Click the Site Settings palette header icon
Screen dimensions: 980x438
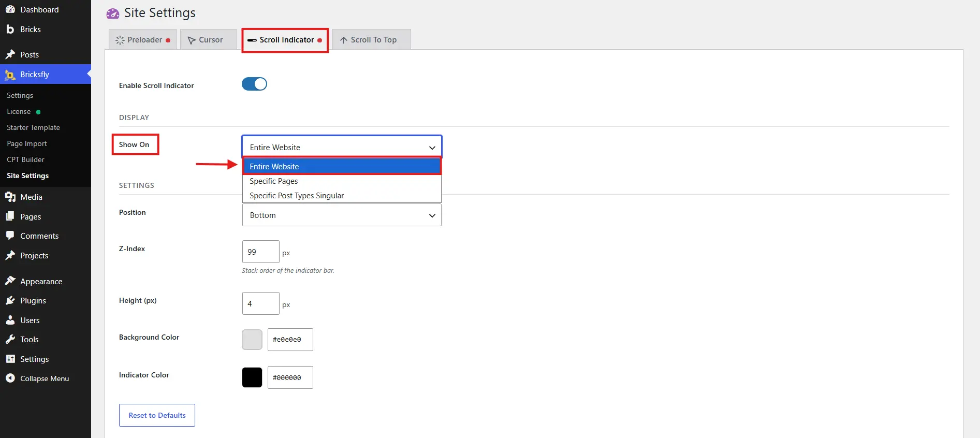(x=113, y=13)
